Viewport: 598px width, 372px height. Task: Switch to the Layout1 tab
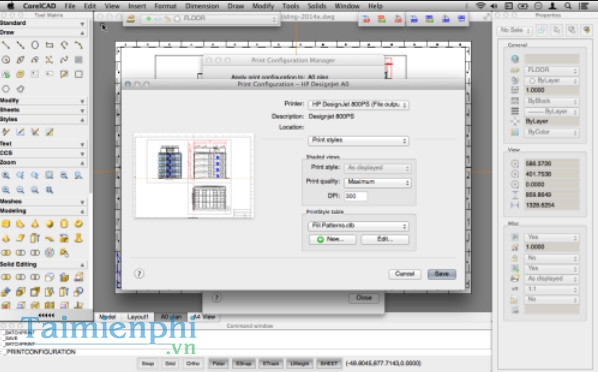pos(138,317)
